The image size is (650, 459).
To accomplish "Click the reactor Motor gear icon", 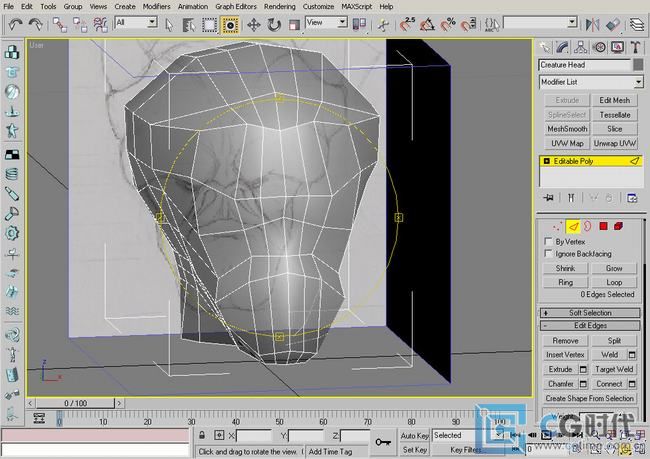I will [12, 233].
